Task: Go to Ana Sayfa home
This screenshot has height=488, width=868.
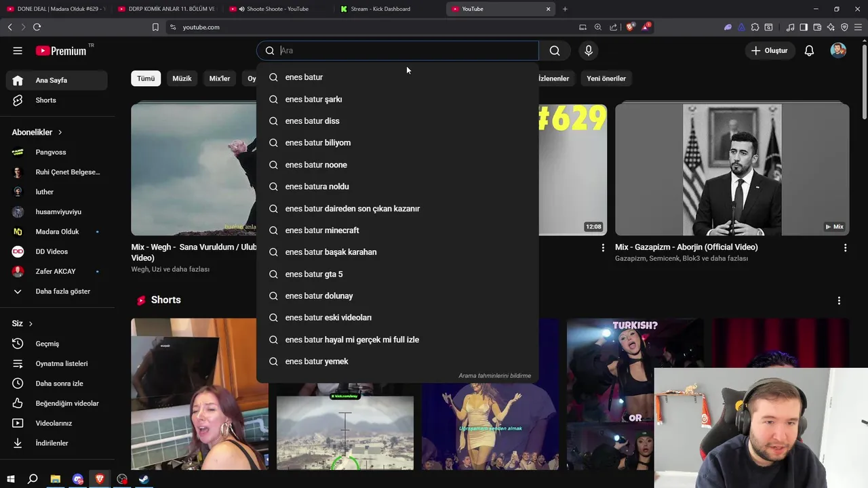Action: pyautogui.click(x=57, y=80)
